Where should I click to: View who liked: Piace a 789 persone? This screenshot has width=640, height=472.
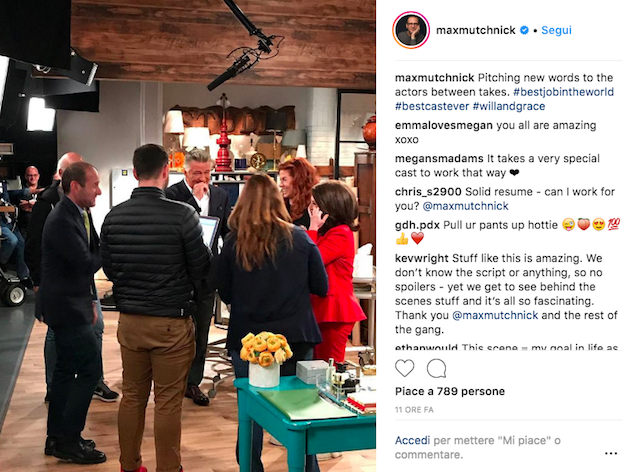[450, 391]
